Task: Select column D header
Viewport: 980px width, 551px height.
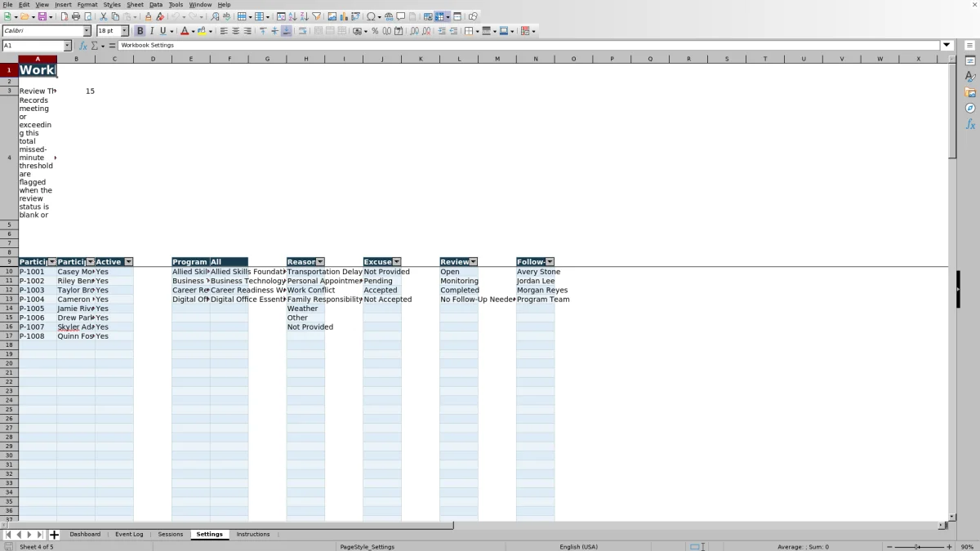Action: pos(153,59)
